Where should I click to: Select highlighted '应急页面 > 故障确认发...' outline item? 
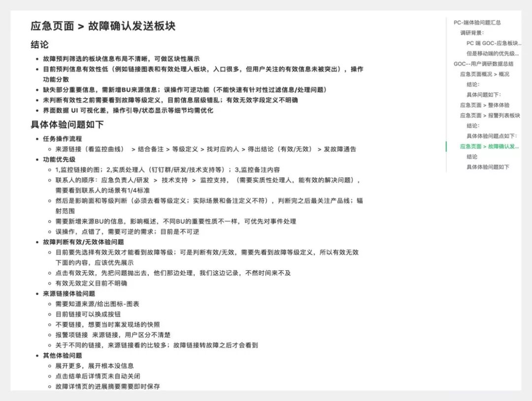(490, 147)
